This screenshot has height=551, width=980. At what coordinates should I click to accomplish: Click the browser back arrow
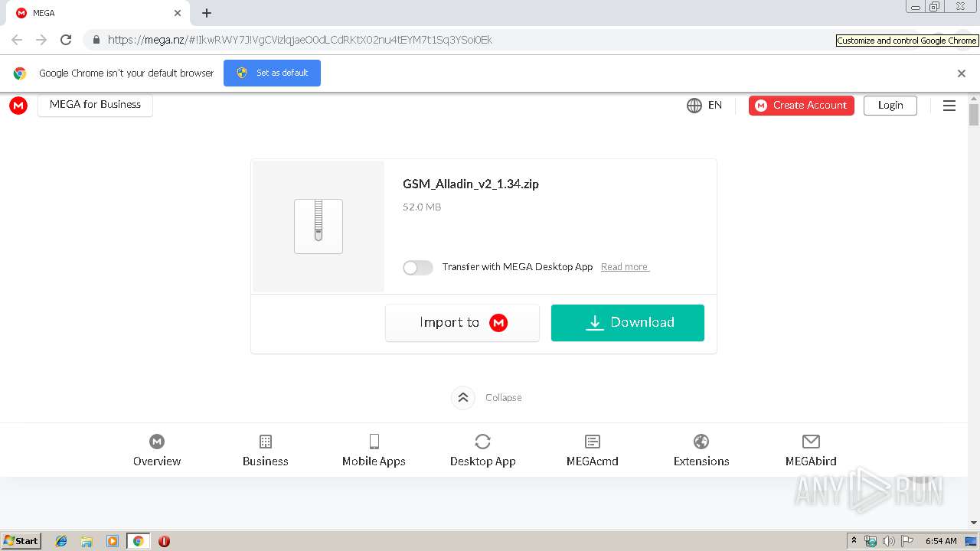click(17, 40)
